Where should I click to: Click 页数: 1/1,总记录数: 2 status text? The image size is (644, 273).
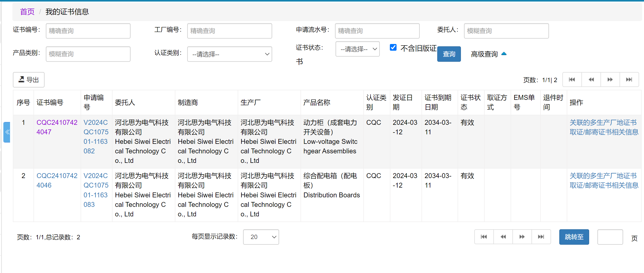coord(48,237)
